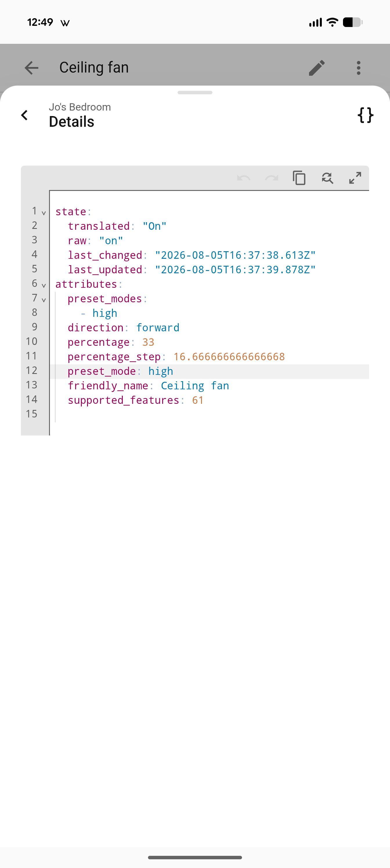
Task: Collapse the preset_modes list on line 7
Action: [x=44, y=300]
